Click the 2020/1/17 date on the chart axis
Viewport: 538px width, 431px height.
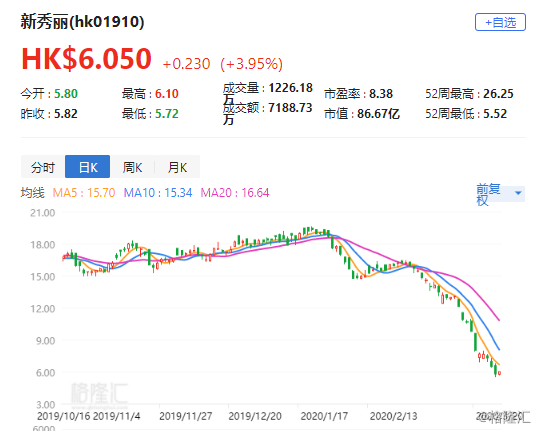click(324, 416)
